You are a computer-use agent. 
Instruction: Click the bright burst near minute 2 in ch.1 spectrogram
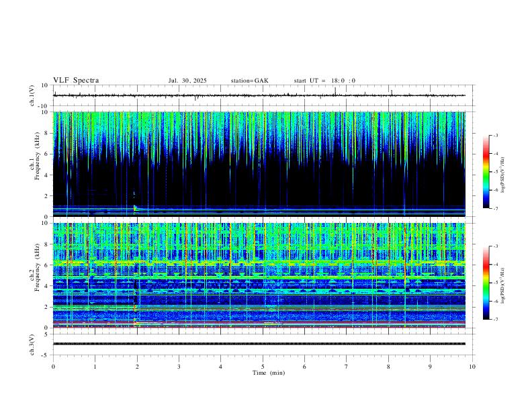click(x=135, y=208)
